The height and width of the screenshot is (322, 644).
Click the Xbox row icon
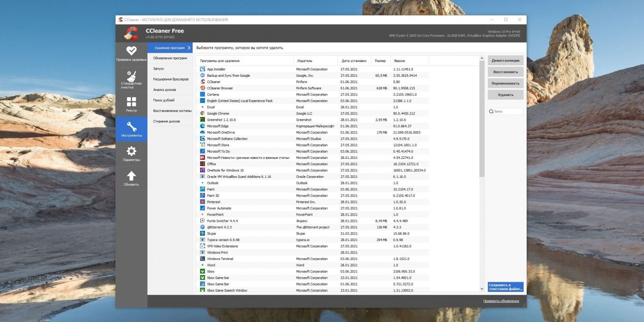pos(203,271)
